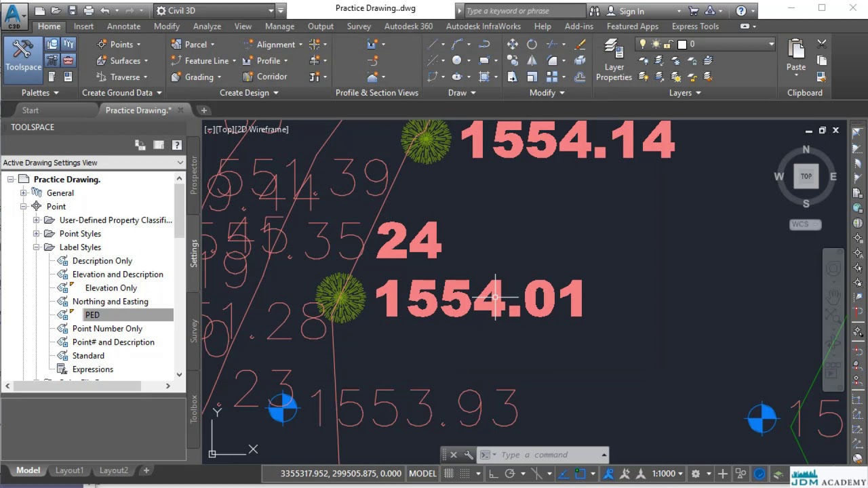Toggle polar tracking in status bar
Viewport: 868px width, 488px height.
[x=510, y=474]
